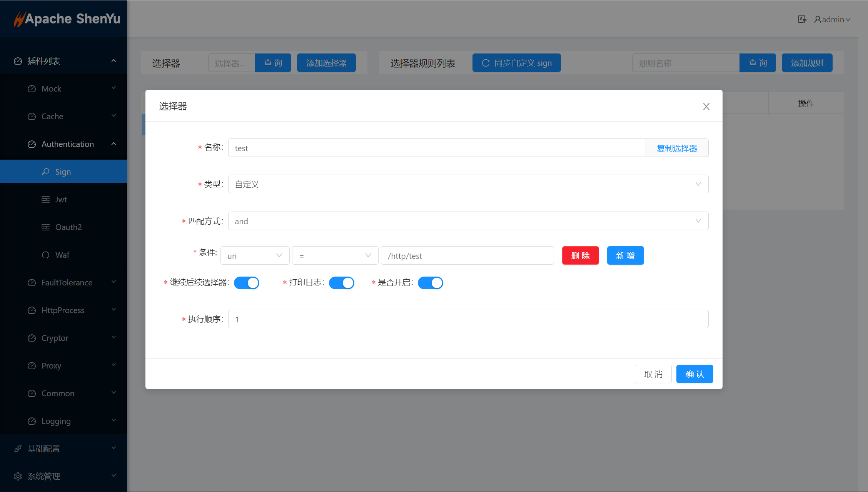Click the Waf menu icon
This screenshot has width=868, height=492.
pos(46,255)
